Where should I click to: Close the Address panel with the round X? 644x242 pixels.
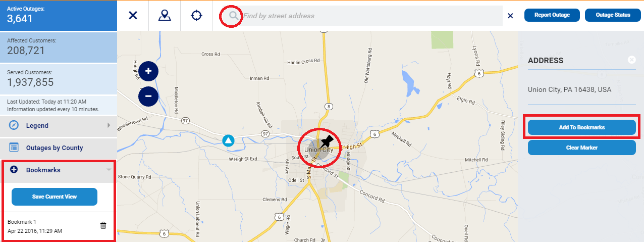[x=631, y=60]
